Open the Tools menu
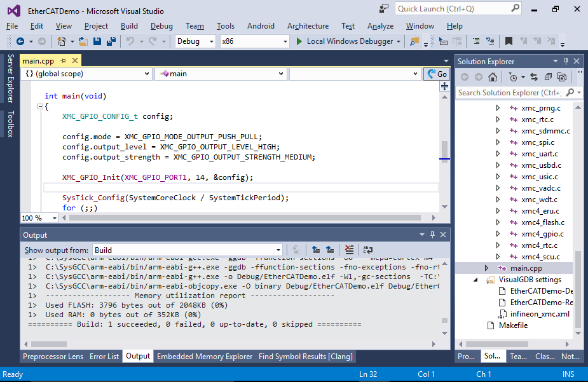Screen dimensions: 588x382 pos(226,26)
